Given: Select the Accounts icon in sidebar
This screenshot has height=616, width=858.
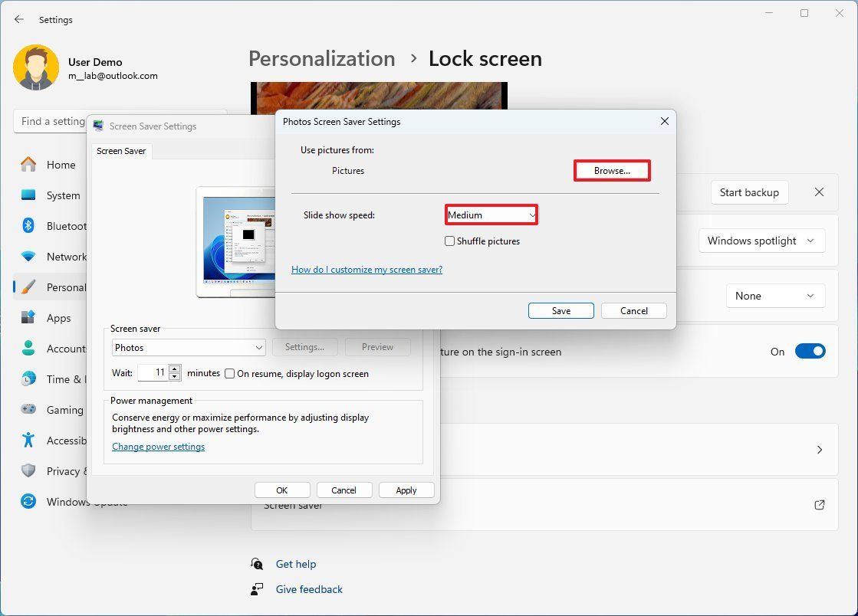Looking at the screenshot, I should point(28,349).
